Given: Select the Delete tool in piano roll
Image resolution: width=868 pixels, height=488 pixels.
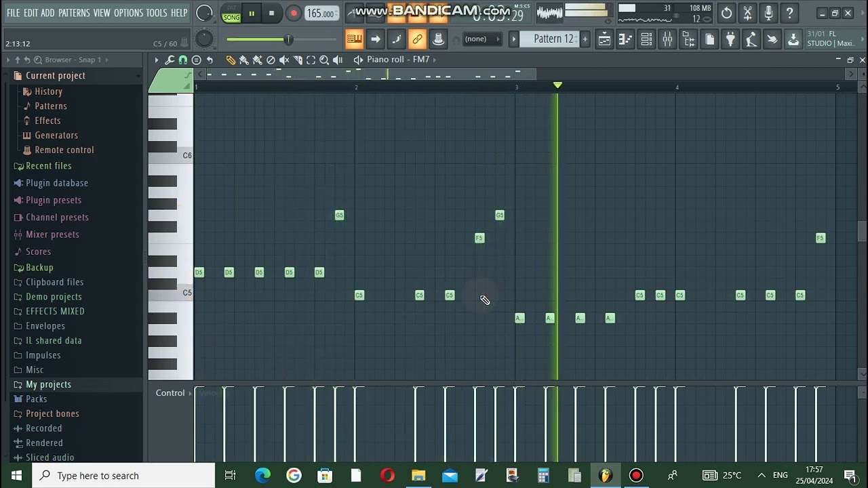Looking at the screenshot, I should [271, 60].
